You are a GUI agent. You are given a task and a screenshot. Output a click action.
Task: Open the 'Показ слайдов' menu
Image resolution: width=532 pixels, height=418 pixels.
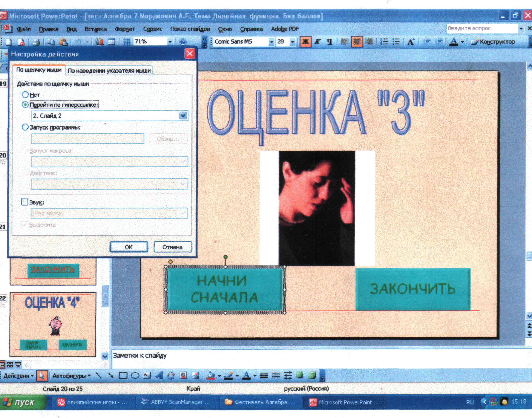pyautogui.click(x=190, y=29)
